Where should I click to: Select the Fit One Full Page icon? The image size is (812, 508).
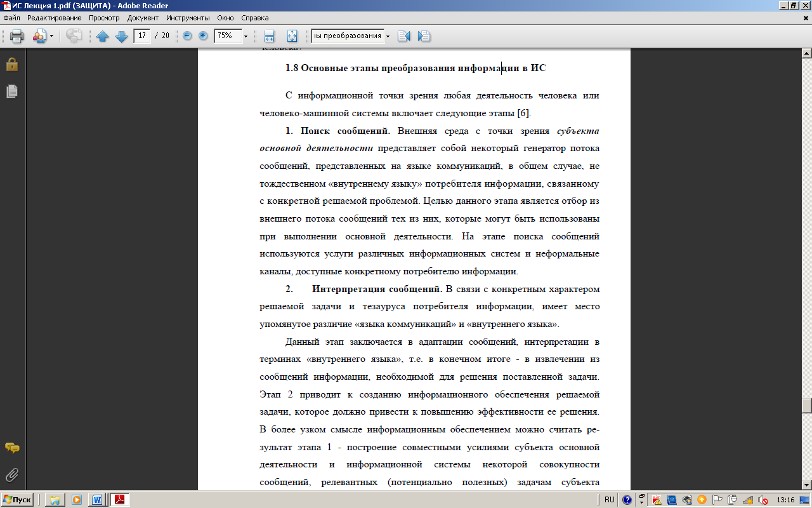(x=292, y=36)
